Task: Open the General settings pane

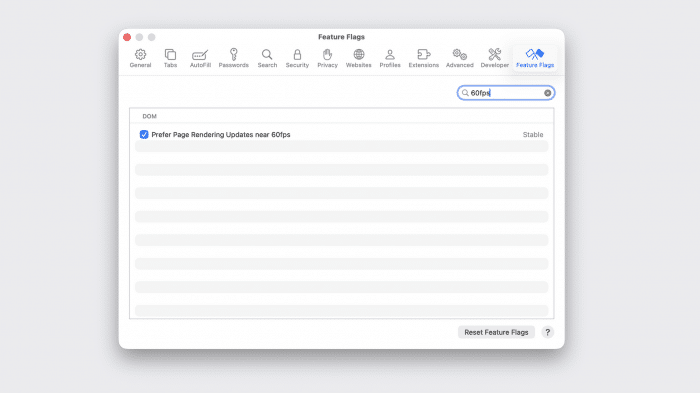Action: 140,59
